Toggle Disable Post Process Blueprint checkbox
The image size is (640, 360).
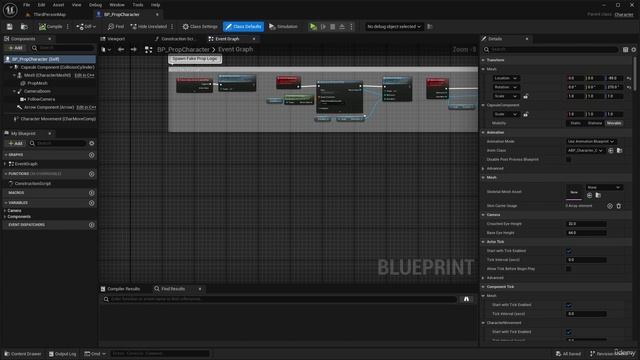(569, 160)
